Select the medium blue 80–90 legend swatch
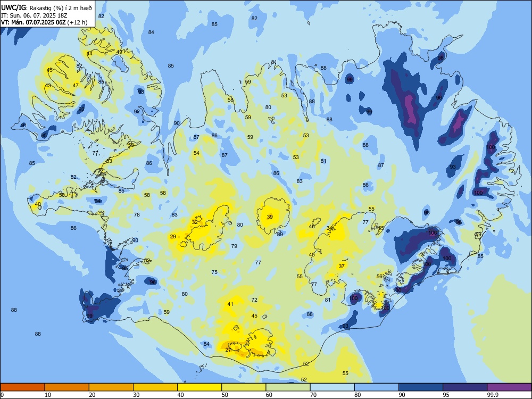 pyautogui.click(x=376, y=387)
